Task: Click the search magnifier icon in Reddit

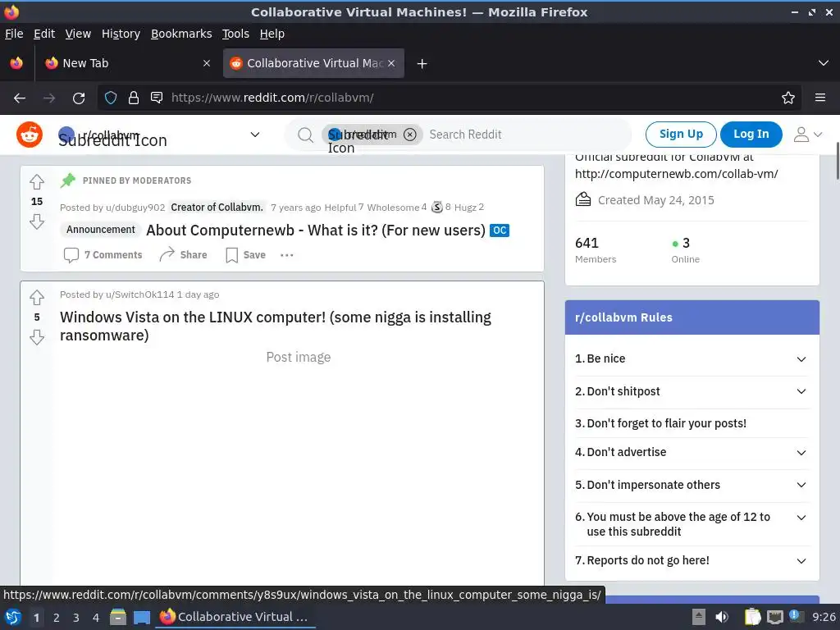Action: click(x=305, y=135)
